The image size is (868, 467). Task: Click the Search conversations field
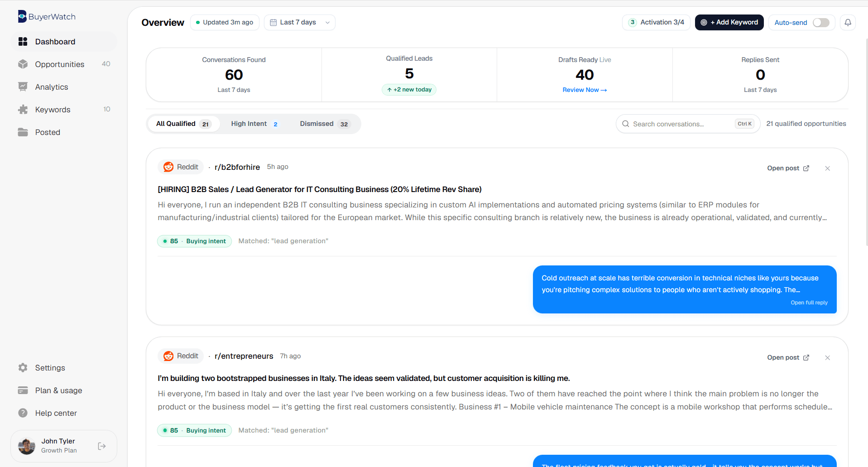[x=688, y=124]
